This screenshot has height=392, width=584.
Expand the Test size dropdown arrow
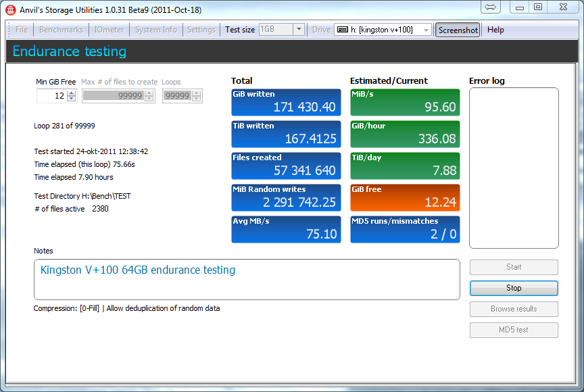pos(299,30)
